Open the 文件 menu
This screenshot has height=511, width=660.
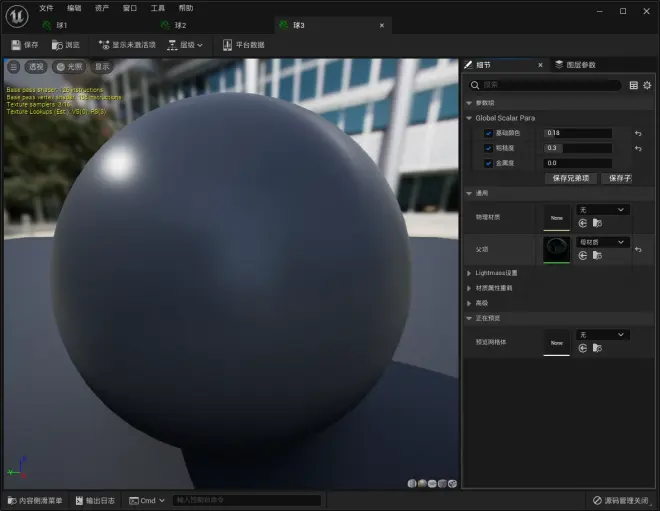point(46,8)
